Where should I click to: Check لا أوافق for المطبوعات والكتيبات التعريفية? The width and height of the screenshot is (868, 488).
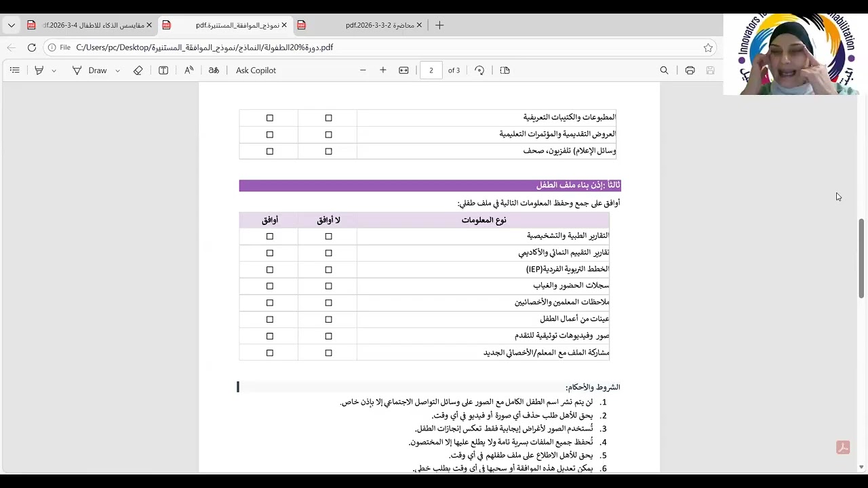click(x=328, y=118)
